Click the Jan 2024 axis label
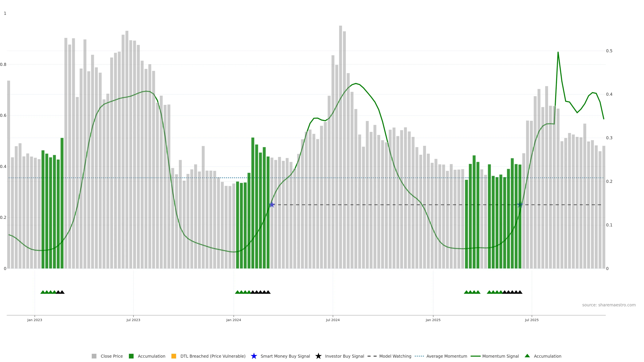This screenshot has width=644, height=362. (233, 320)
